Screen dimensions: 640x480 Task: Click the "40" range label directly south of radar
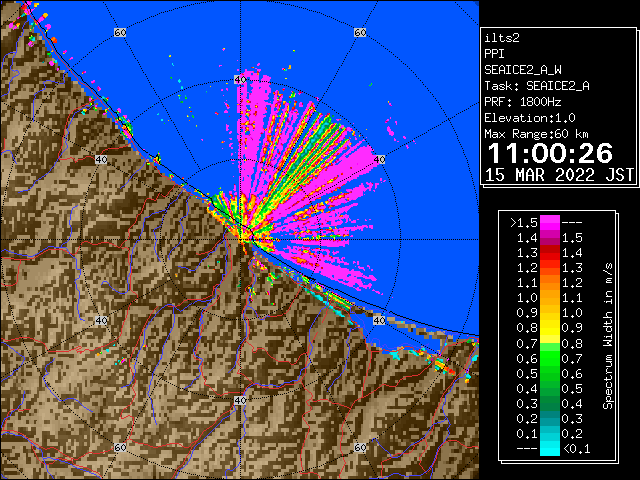pyautogui.click(x=240, y=400)
